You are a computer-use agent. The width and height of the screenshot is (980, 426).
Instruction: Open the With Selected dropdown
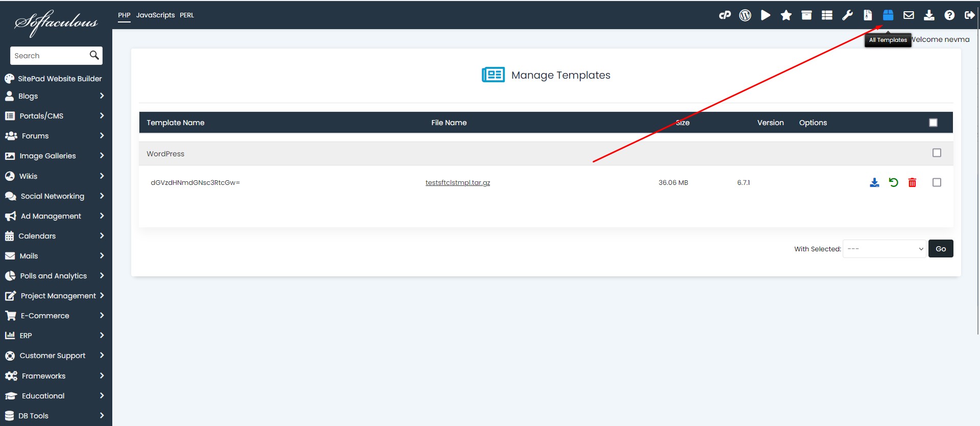[x=884, y=249]
